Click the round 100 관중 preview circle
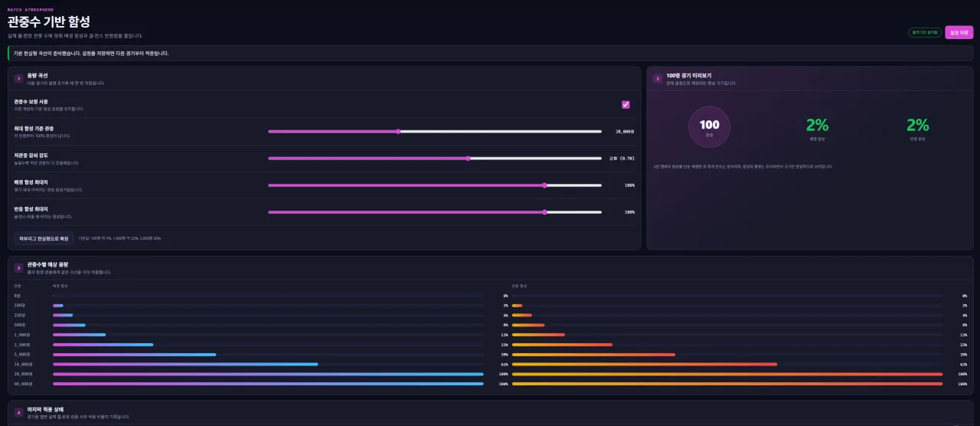 [710, 126]
